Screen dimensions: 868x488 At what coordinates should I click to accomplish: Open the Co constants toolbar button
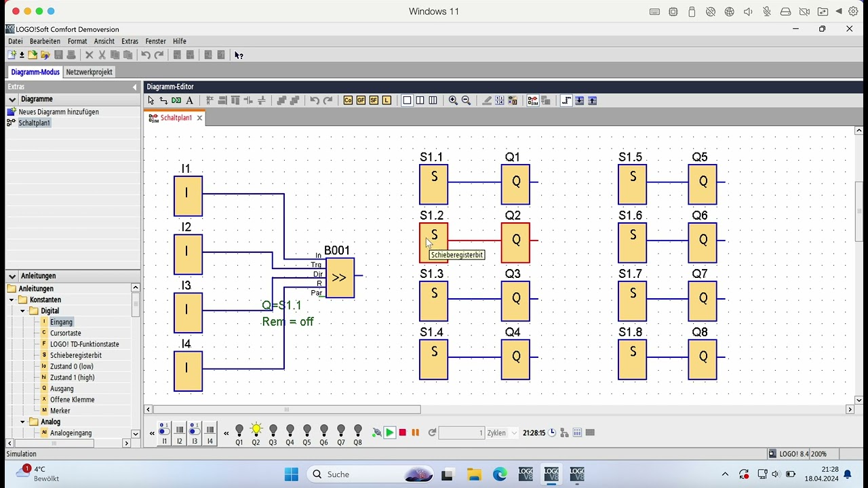point(348,100)
